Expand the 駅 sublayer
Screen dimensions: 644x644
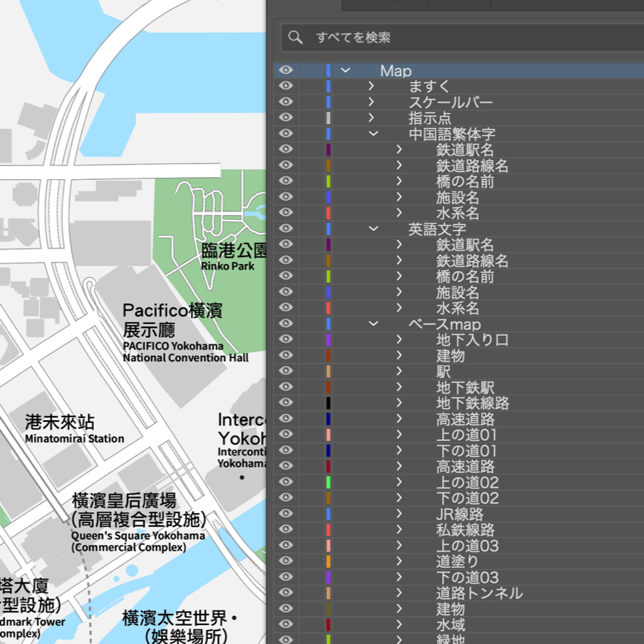(x=399, y=371)
